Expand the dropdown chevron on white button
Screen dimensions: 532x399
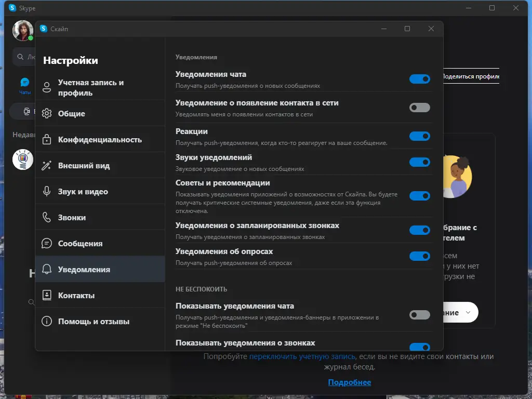click(468, 312)
